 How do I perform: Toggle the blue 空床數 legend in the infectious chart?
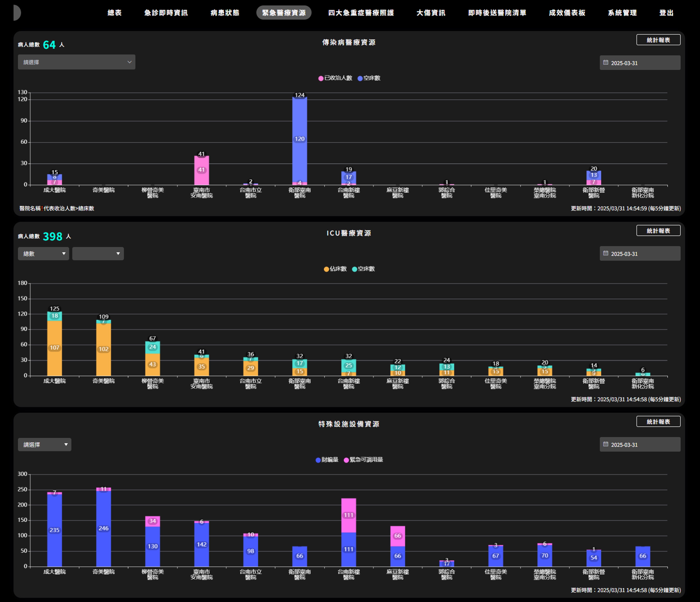369,78
